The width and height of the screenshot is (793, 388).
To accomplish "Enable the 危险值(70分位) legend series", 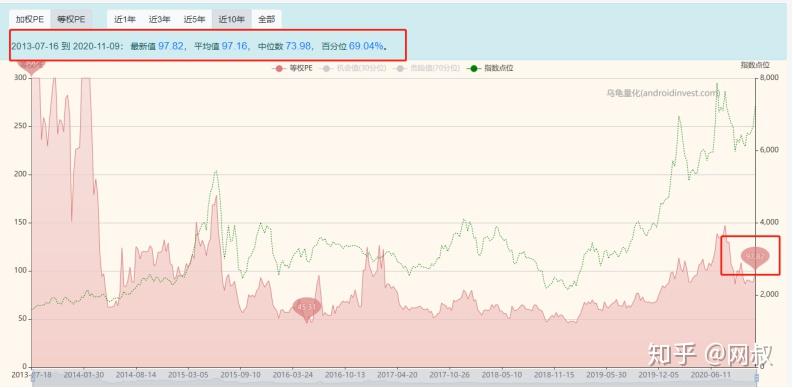I will tap(428, 68).
